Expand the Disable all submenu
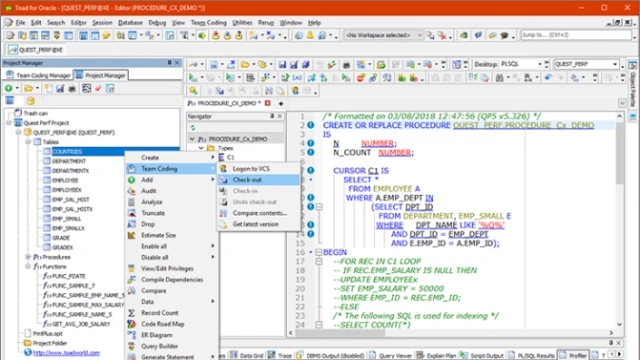640x360 pixels. coord(213,258)
